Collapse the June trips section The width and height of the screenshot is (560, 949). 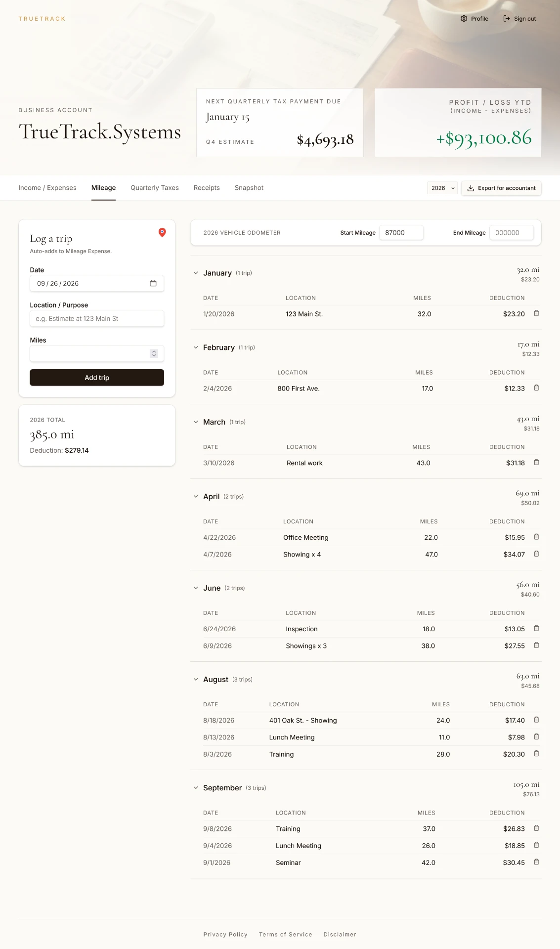point(196,588)
